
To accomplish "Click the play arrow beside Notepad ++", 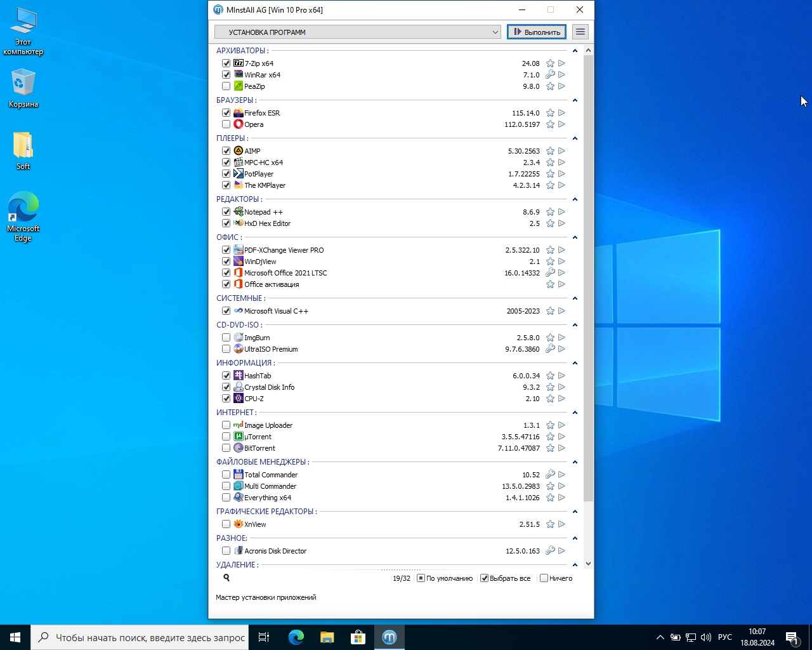I will (x=561, y=212).
